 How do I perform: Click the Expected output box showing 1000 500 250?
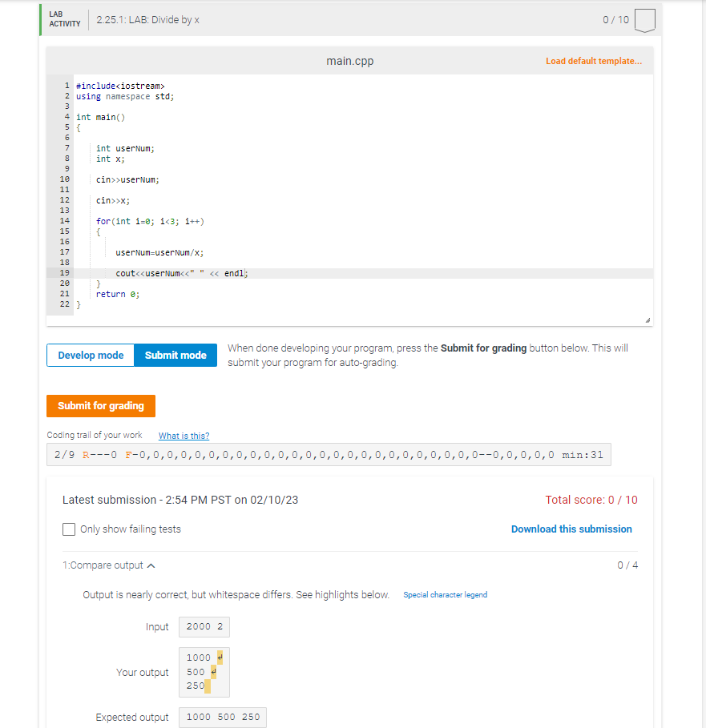point(222,717)
